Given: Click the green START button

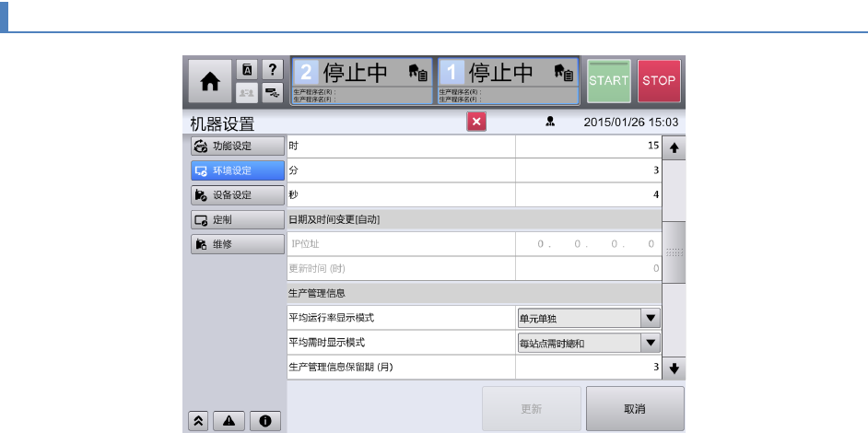Looking at the screenshot, I should coord(608,81).
